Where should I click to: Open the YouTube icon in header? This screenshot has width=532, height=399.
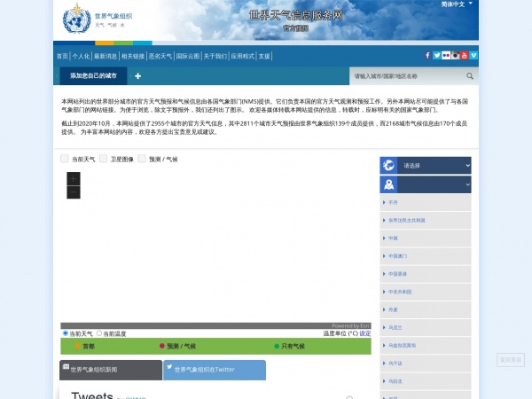coord(464,55)
